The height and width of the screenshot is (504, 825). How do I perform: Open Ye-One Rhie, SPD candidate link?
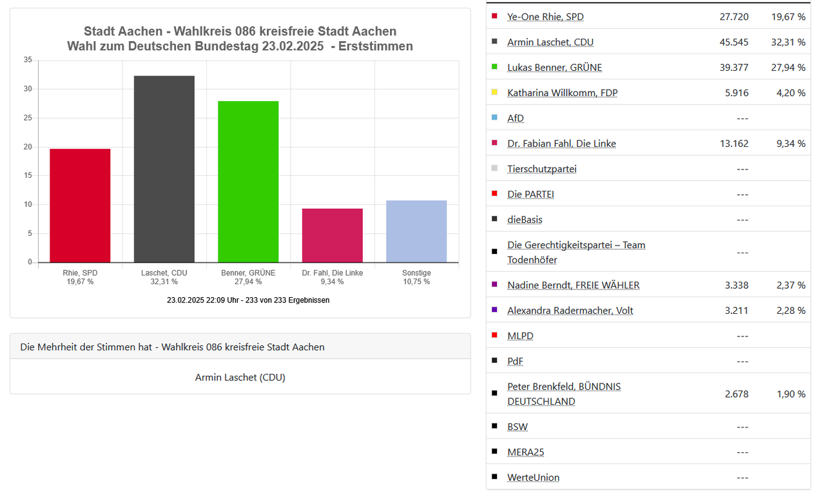coord(545,17)
